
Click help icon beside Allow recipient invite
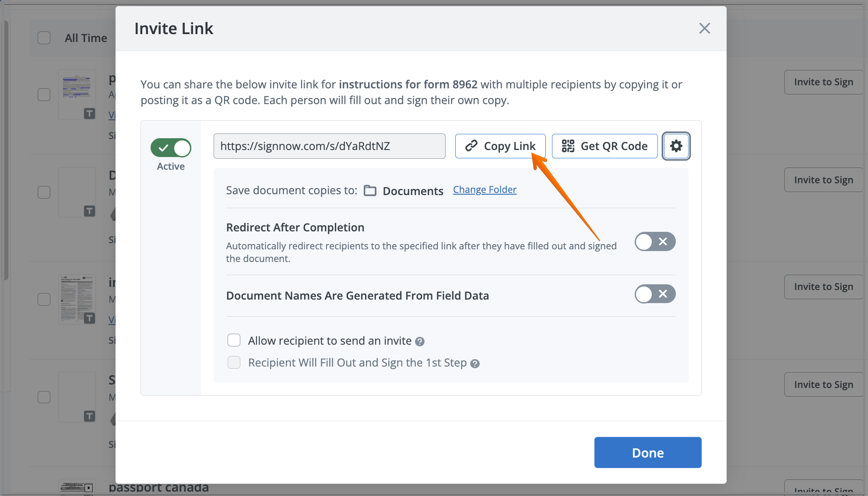coord(420,342)
